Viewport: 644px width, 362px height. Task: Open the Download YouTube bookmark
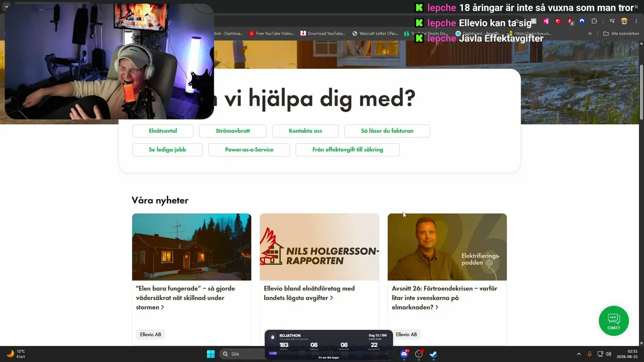click(x=323, y=34)
